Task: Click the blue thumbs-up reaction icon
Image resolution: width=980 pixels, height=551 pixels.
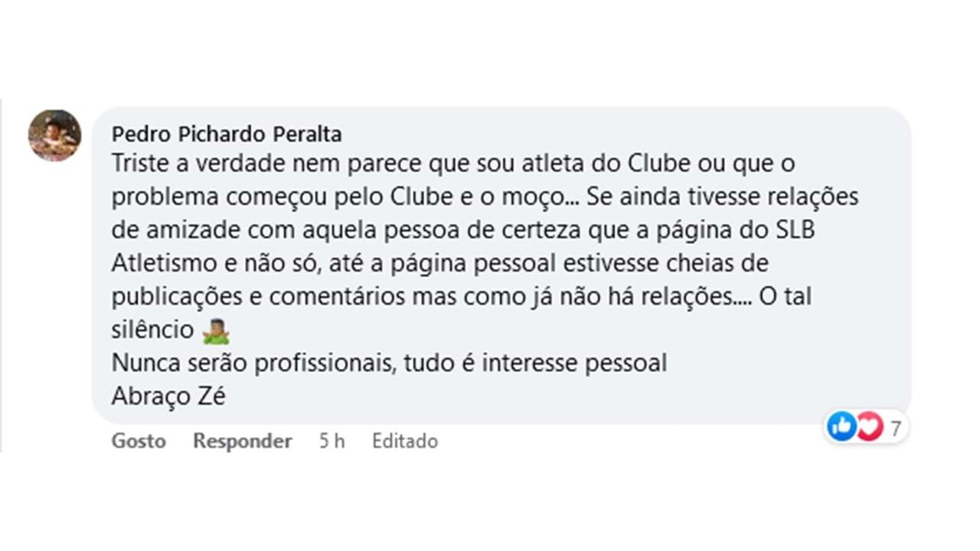Action: pos(841,426)
